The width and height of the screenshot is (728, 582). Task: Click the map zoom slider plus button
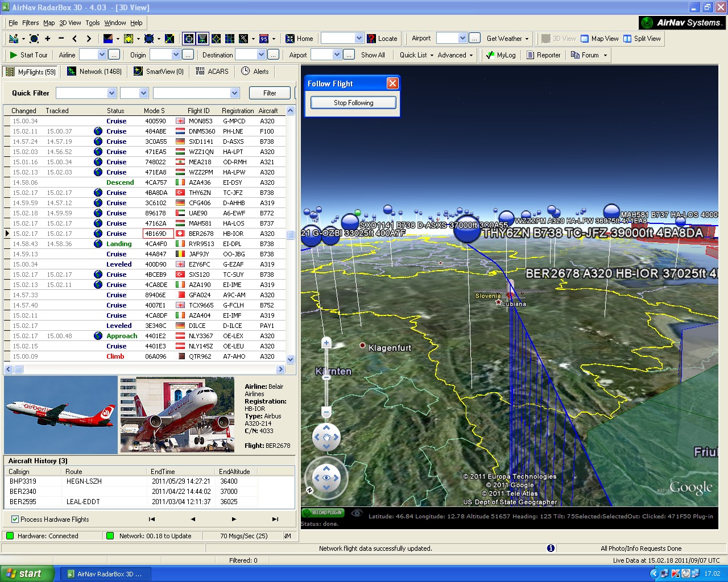click(x=326, y=343)
